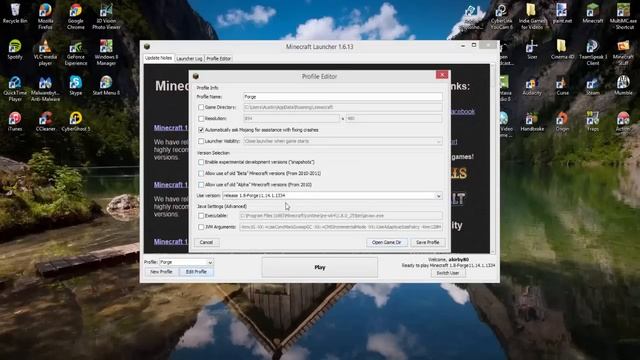Select the CyberLink YouCam 6 icon
This screenshot has width=640, height=360.
(x=501, y=16)
